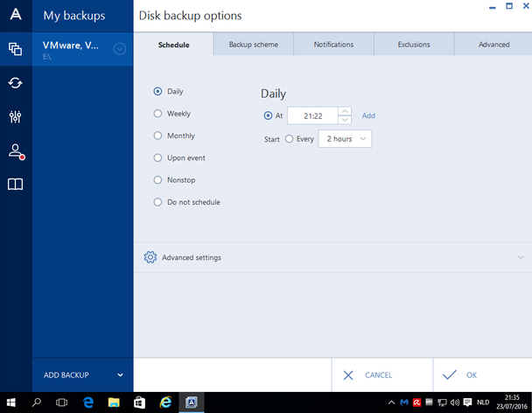Select the Weekly schedule option
The width and height of the screenshot is (532, 413).
coord(157,114)
